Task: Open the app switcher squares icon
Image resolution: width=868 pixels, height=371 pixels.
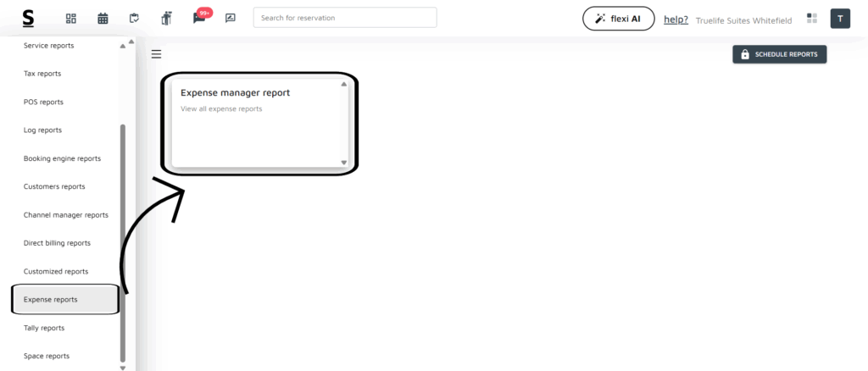Action: coord(812,18)
